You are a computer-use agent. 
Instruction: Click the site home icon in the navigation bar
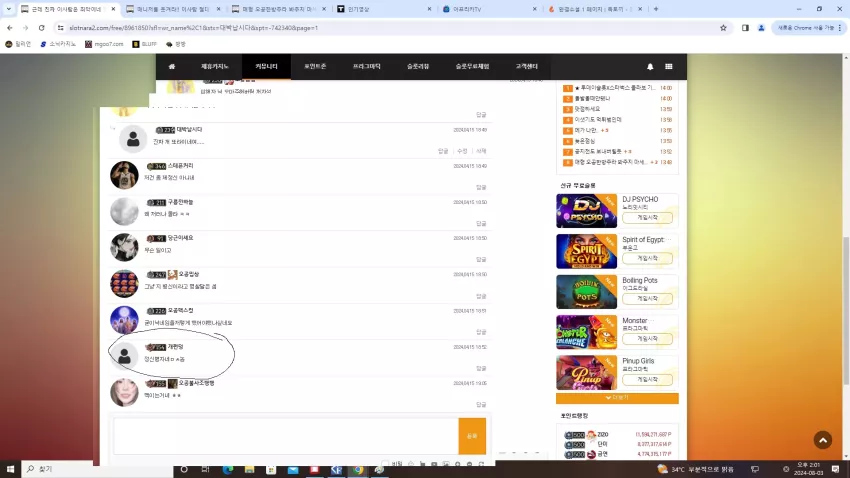pyautogui.click(x=172, y=67)
